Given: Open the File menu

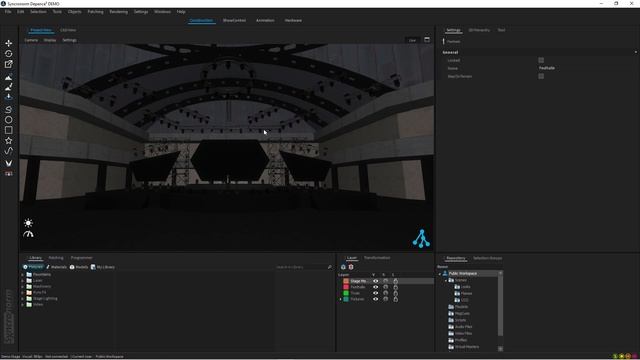Looking at the screenshot, I should 8,12.
